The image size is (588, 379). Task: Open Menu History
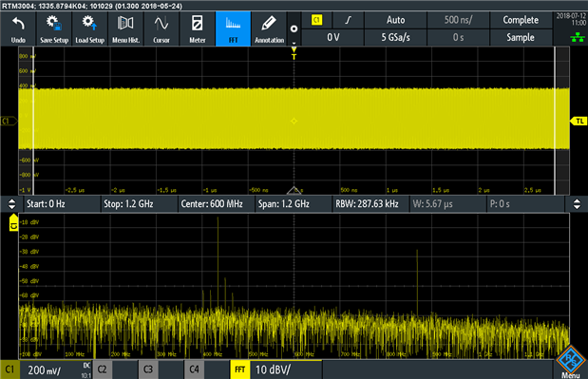click(x=125, y=28)
